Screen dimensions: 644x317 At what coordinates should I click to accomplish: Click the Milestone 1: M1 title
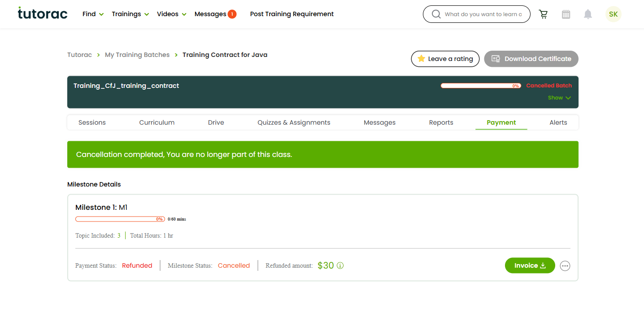(101, 208)
